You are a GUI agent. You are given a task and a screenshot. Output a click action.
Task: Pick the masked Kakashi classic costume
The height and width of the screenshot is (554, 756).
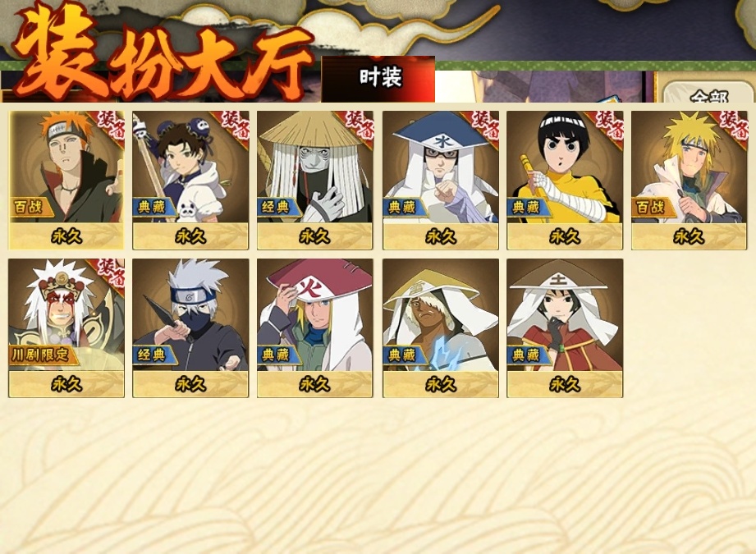(x=190, y=327)
